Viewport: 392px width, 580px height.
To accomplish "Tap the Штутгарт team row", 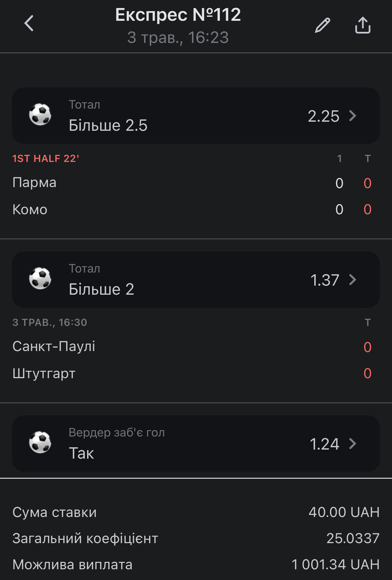I will point(196,373).
